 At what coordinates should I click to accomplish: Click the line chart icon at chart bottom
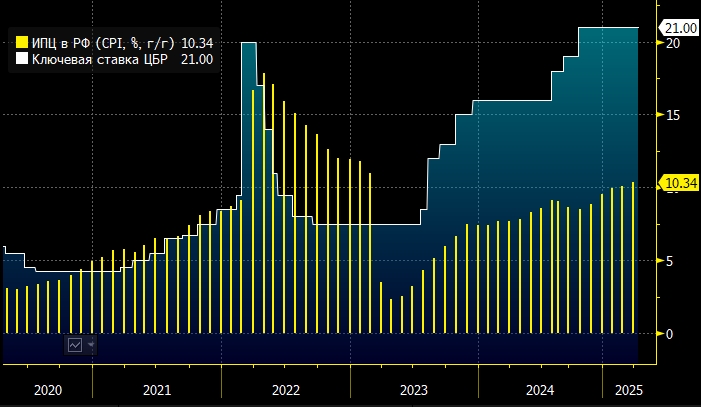tap(75, 344)
